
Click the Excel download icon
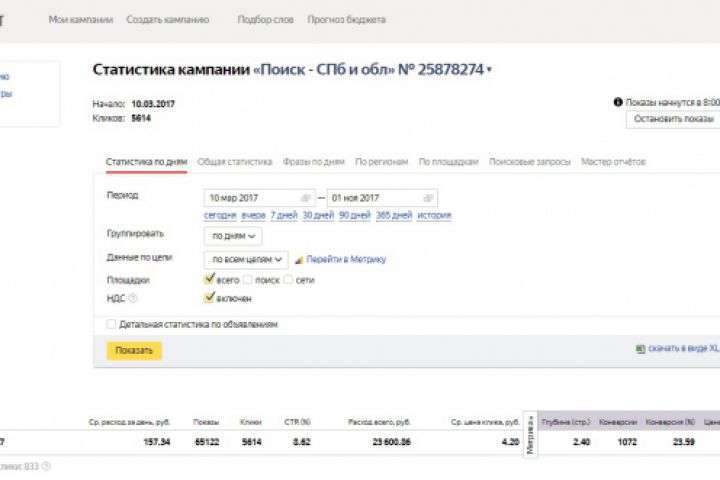click(x=640, y=349)
